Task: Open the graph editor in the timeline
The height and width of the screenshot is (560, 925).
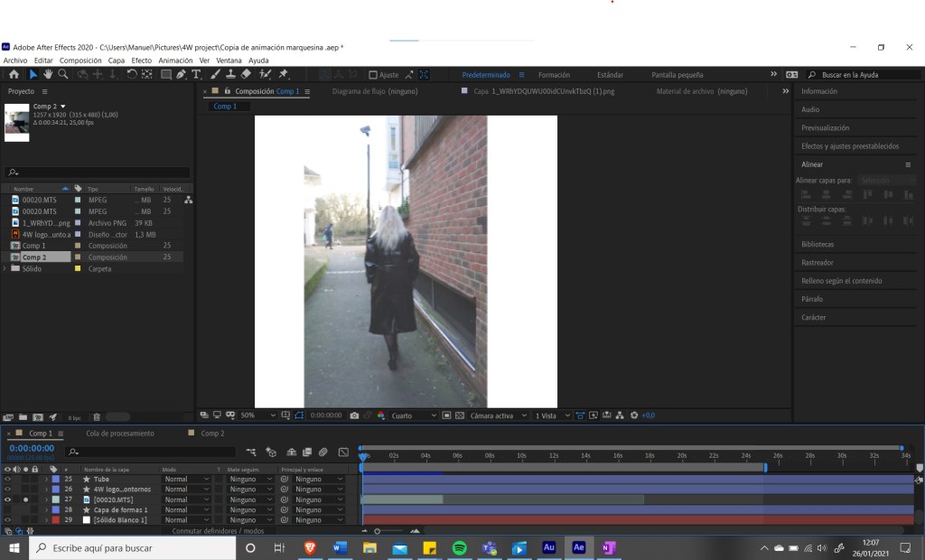Action: [x=343, y=452]
